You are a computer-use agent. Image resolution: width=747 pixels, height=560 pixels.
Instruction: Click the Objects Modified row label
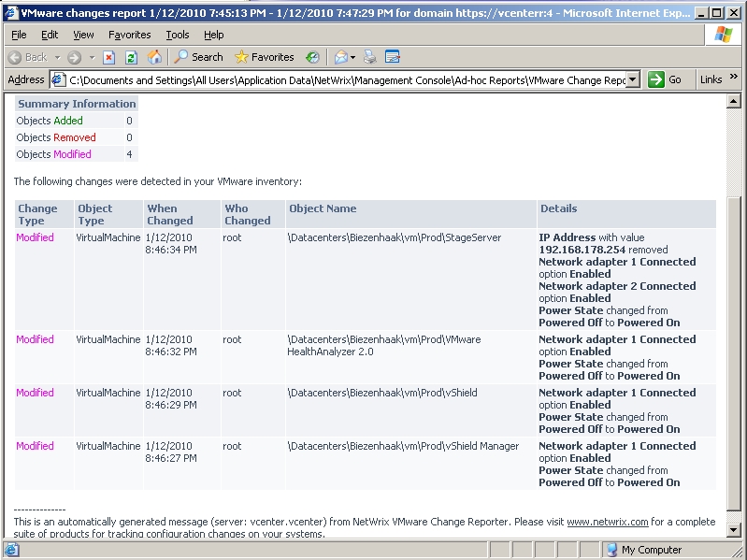[53, 154]
